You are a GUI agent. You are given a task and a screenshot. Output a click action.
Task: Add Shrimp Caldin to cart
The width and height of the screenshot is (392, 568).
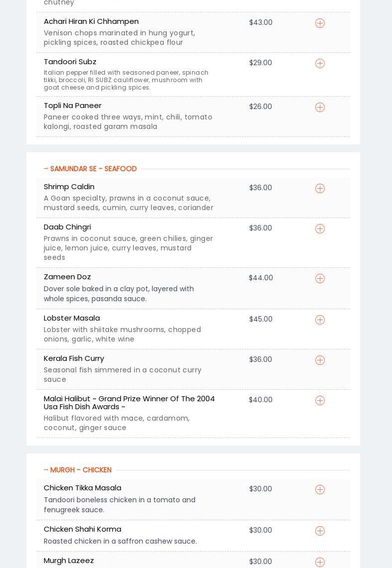pos(320,189)
